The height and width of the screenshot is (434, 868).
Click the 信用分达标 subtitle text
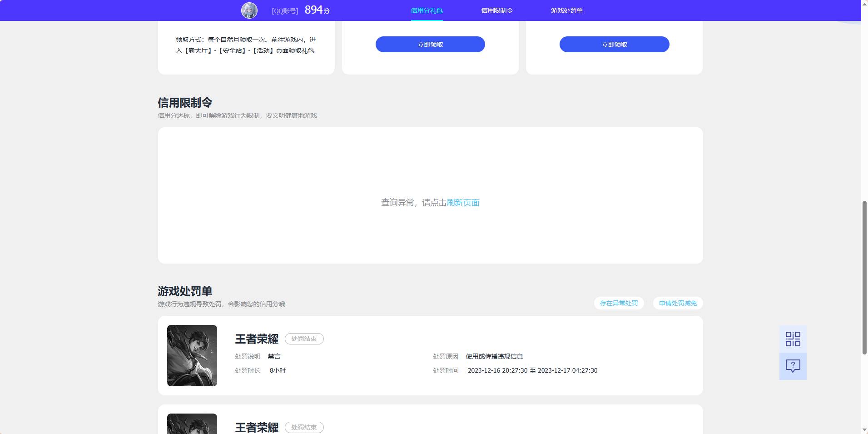click(x=237, y=115)
